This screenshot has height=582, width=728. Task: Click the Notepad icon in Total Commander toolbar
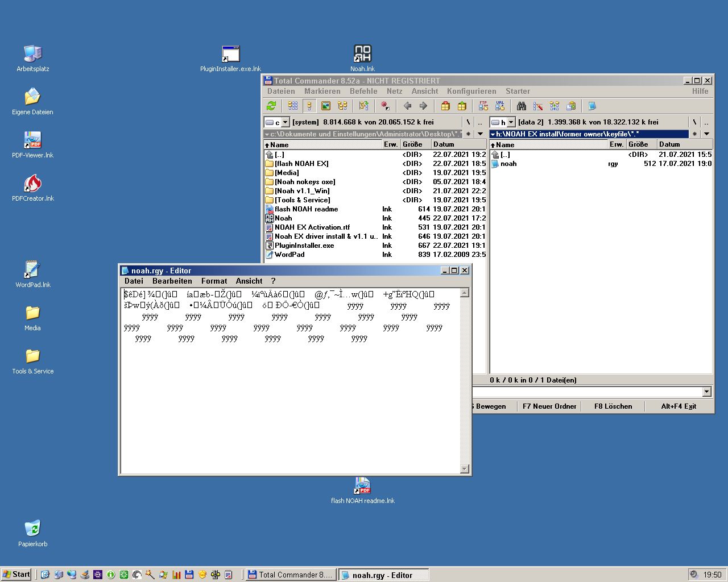592,106
